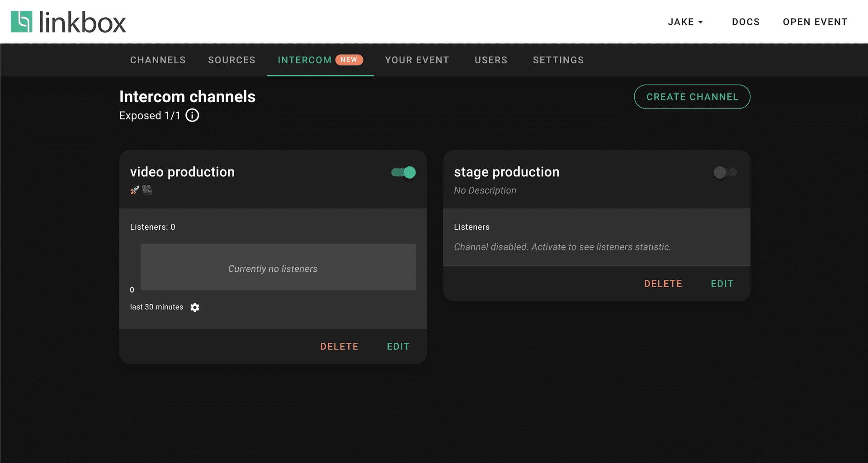
Task: Open the listener chart gear settings
Action: tap(195, 307)
